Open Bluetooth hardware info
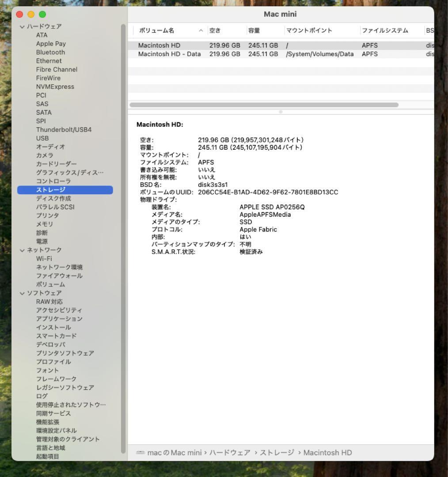The image size is (448, 477). pyautogui.click(x=50, y=52)
